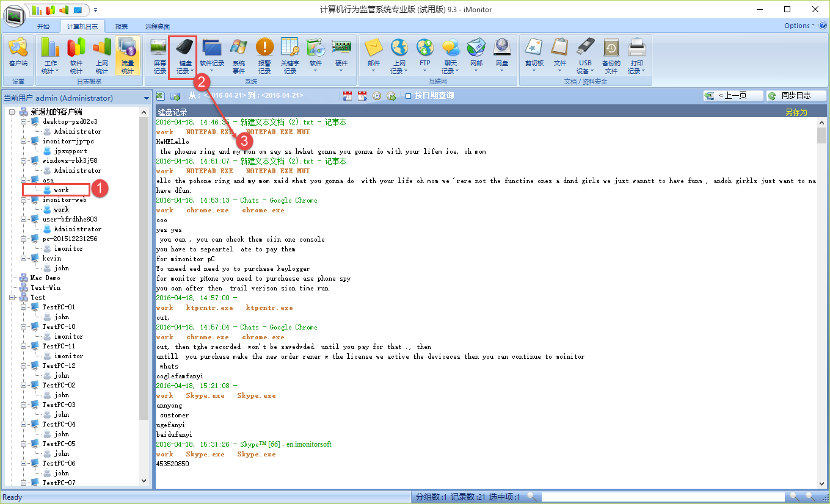Open 网盘 cloud drive records
830x504 pixels.
click(x=501, y=56)
